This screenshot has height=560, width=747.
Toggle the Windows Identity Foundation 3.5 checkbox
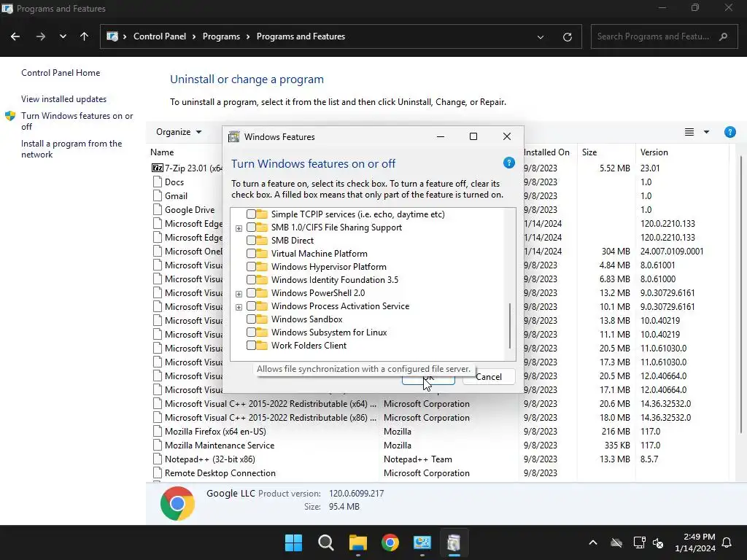click(251, 280)
